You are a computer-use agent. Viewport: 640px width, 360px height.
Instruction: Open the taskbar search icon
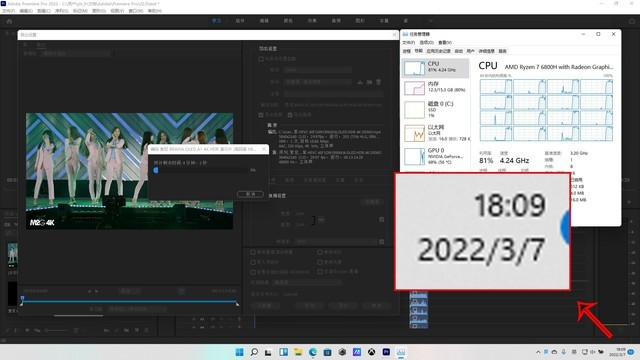tap(254, 352)
